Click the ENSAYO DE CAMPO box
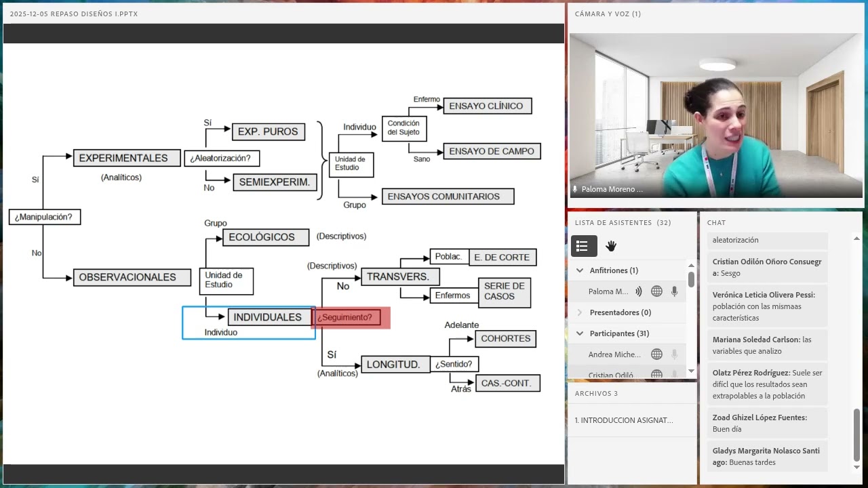The image size is (868, 488). click(492, 151)
